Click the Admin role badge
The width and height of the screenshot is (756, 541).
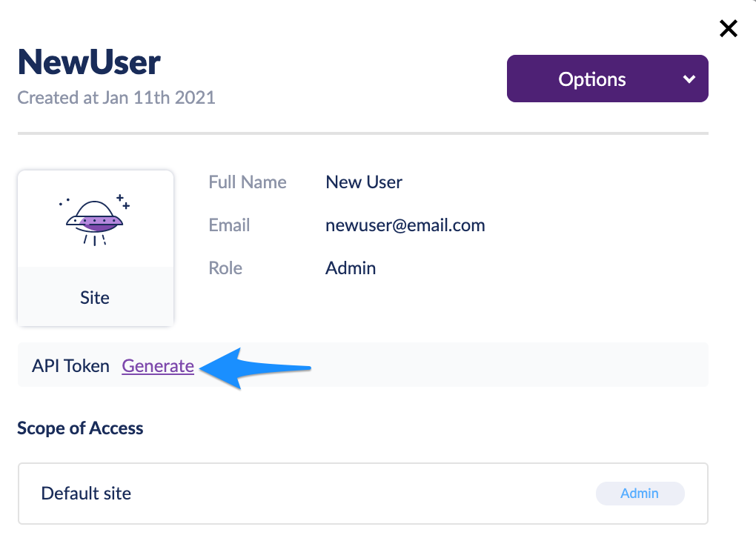[640, 494]
